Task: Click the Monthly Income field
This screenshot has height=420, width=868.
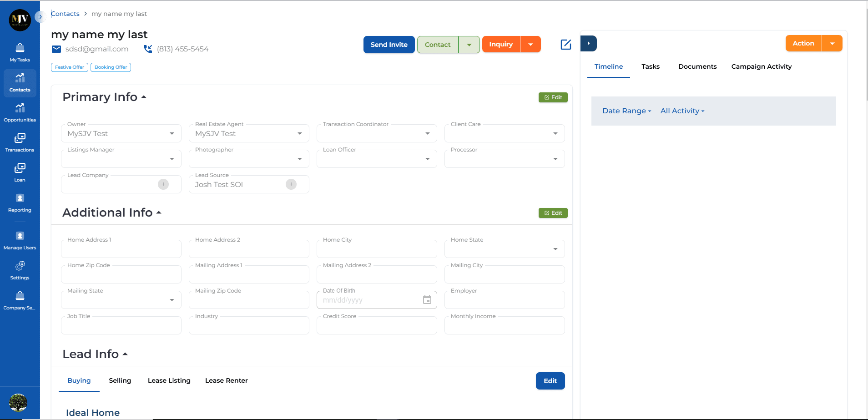Action: click(505, 325)
